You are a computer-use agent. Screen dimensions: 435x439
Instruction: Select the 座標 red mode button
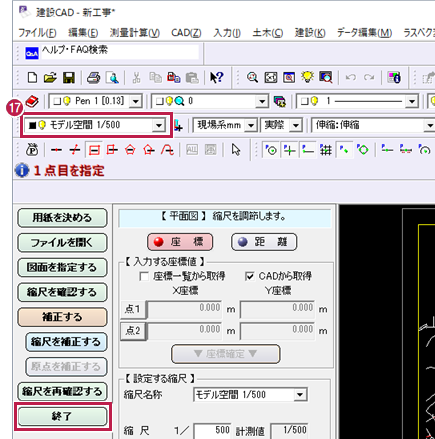pos(180,242)
